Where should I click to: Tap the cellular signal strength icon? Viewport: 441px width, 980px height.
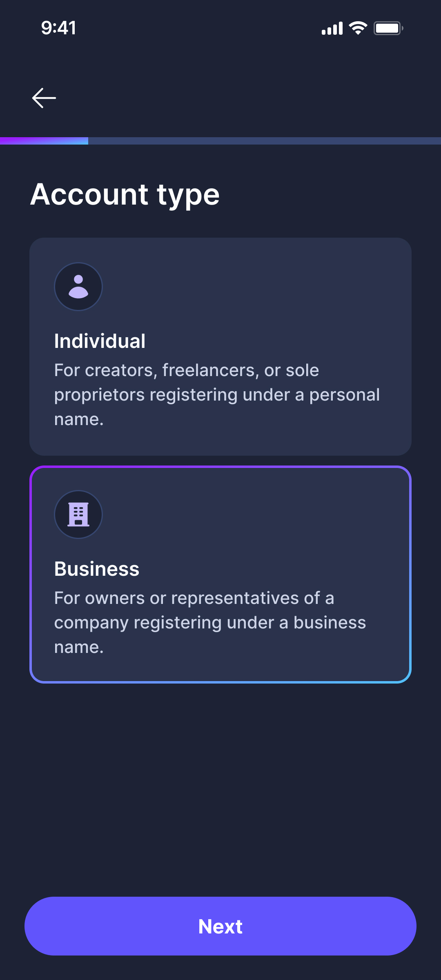332,29
